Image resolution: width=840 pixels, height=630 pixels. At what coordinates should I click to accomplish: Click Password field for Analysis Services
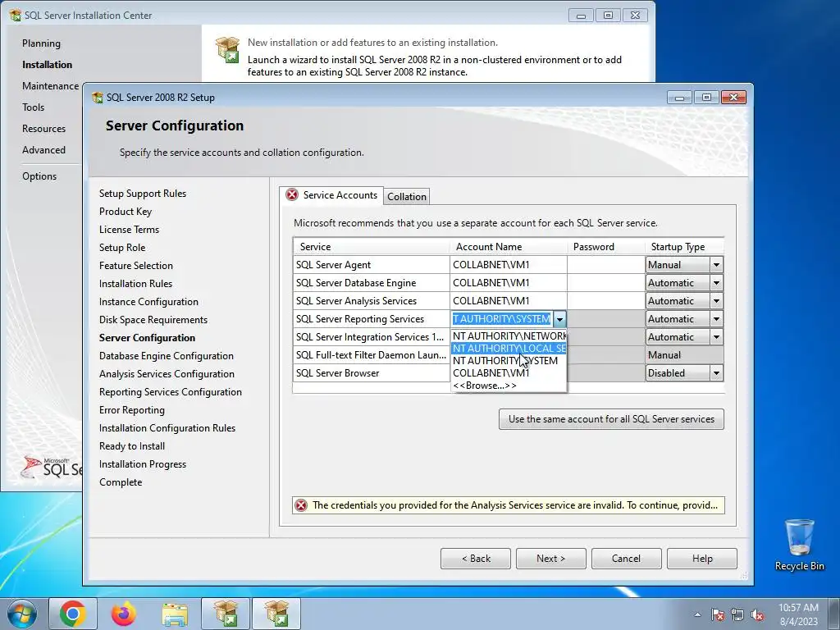(x=606, y=301)
